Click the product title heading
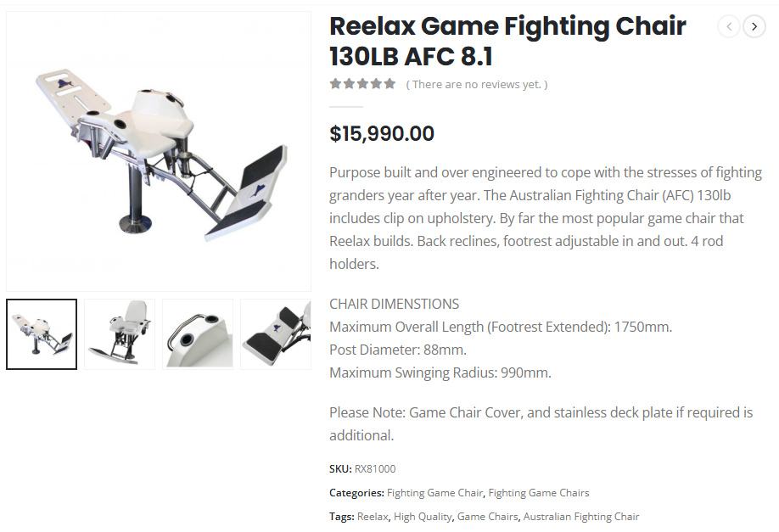779x532 pixels. [x=507, y=42]
